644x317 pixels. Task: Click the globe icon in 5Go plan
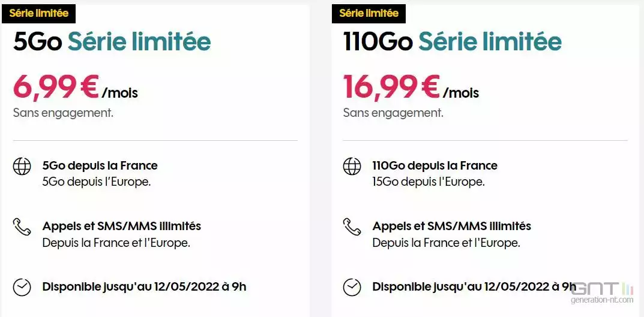(x=22, y=166)
